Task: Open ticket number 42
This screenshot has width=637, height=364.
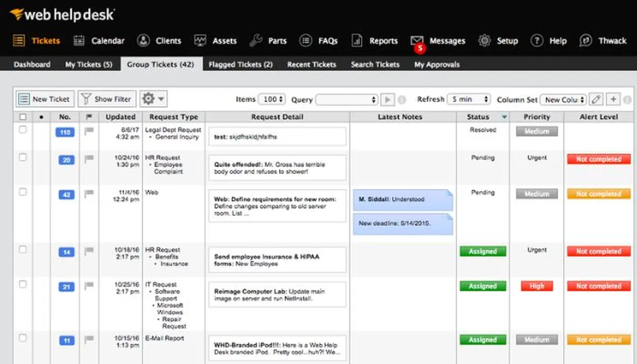Action: pos(66,195)
